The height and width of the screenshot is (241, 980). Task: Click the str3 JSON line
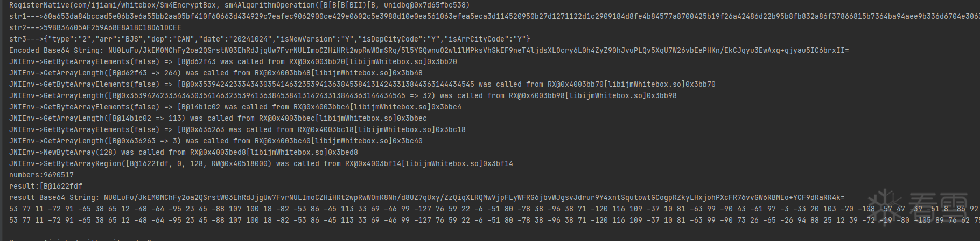point(269,39)
